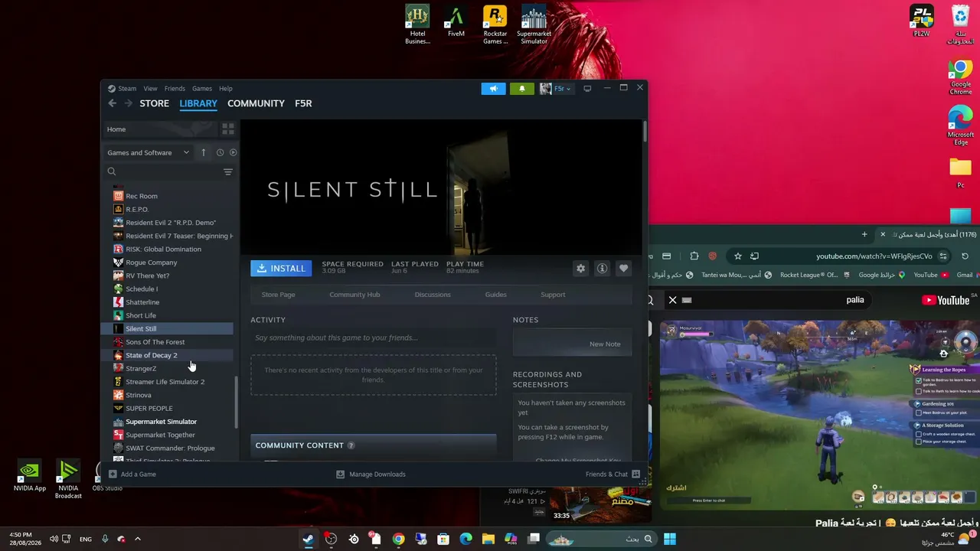Viewport: 980px width, 551px height.
Task: Open the Friends menu
Action: point(175,89)
